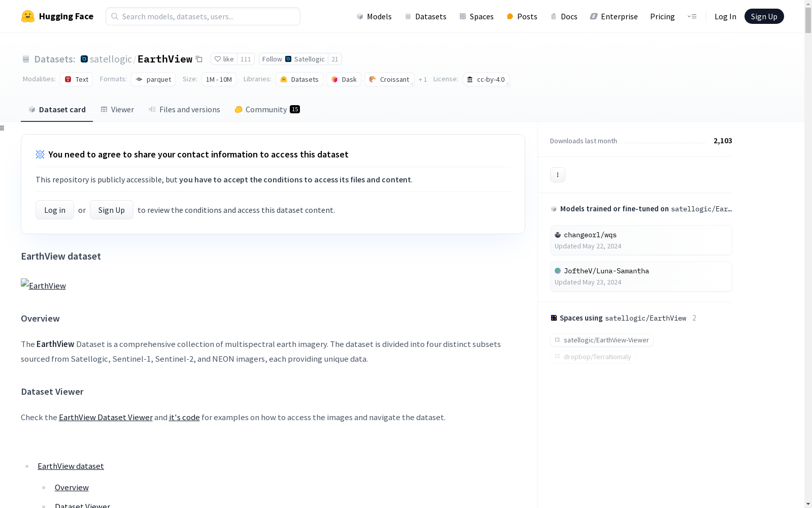Viewport: 812px width, 508px height.
Task: Switch to the Dataset card tab
Action: pos(57,109)
